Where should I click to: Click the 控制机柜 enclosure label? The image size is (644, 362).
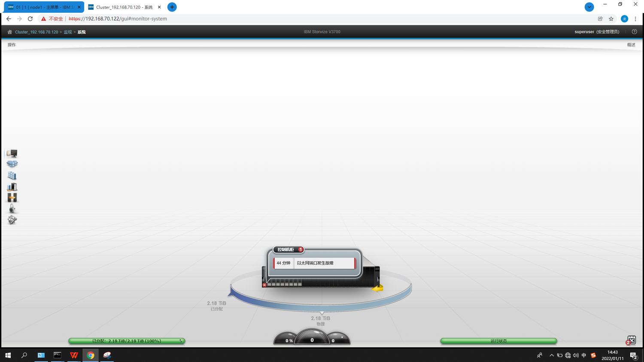[x=286, y=250]
